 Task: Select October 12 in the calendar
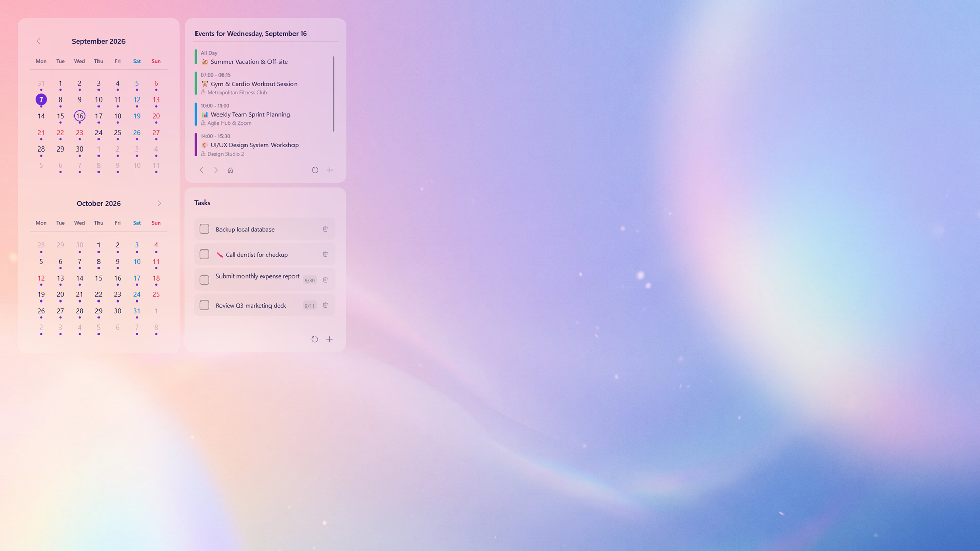(x=41, y=278)
